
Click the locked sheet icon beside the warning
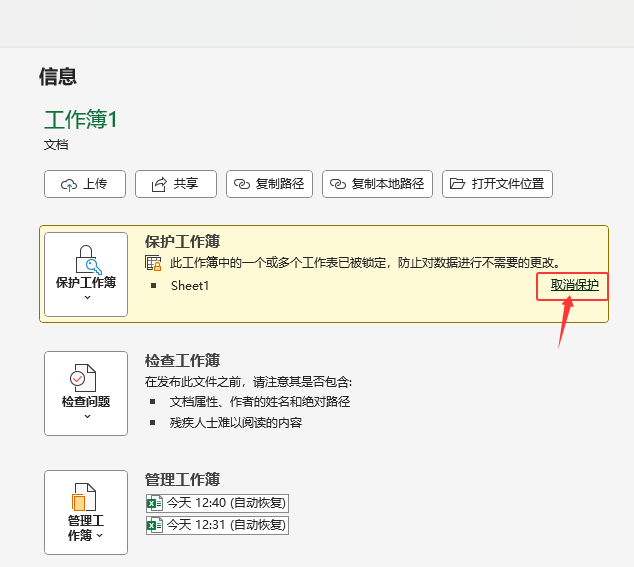(x=153, y=263)
